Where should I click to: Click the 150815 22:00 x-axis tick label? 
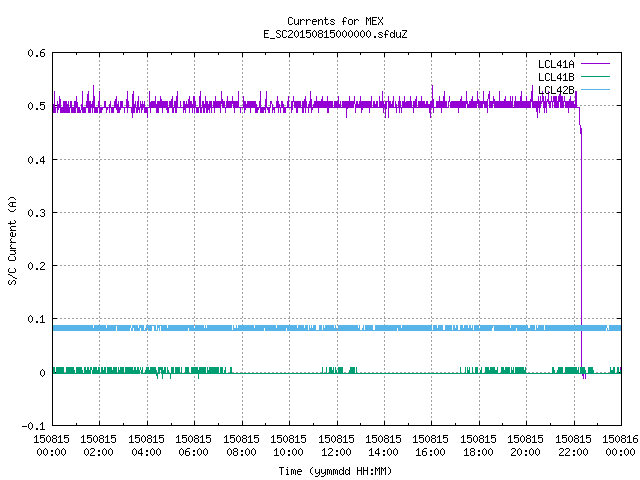(573, 445)
